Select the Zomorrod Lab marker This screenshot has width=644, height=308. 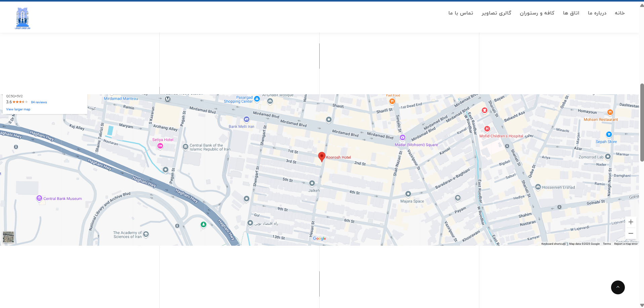[608, 157]
